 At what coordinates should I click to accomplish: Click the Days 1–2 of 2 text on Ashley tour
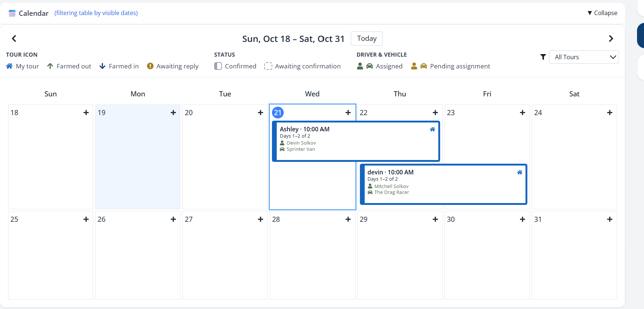tap(295, 136)
